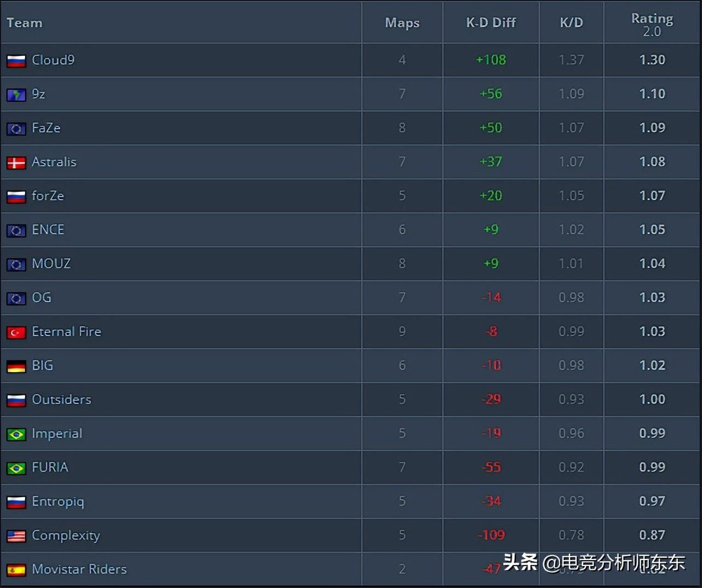The width and height of the screenshot is (702, 588).
Task: Sort by the K-D Diff column header
Action: [x=491, y=22]
